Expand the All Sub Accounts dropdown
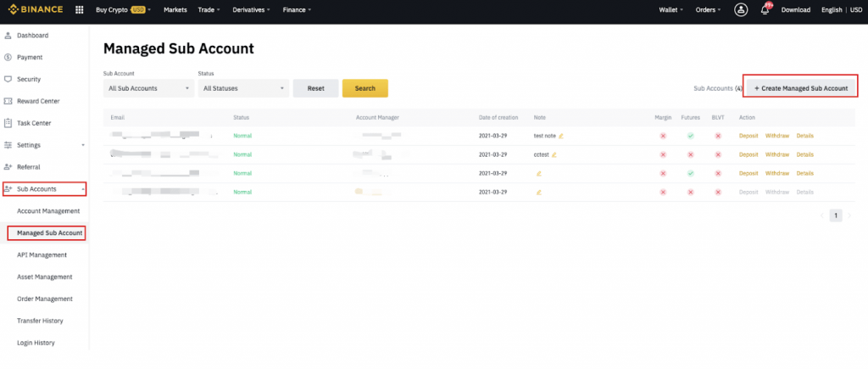This screenshot has height=369, width=868. pyautogui.click(x=149, y=88)
